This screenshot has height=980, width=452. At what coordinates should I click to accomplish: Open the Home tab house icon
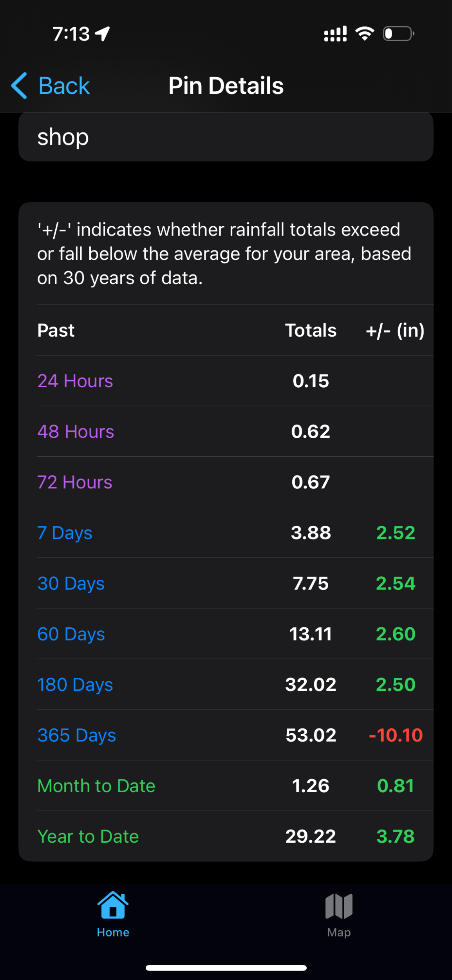[x=113, y=905]
